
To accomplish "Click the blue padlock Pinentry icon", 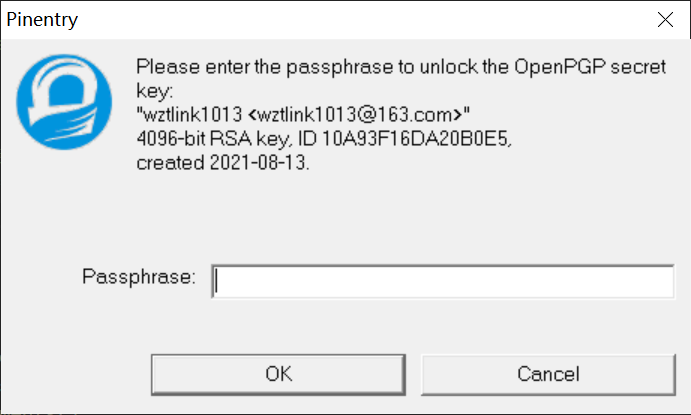I will [x=64, y=102].
